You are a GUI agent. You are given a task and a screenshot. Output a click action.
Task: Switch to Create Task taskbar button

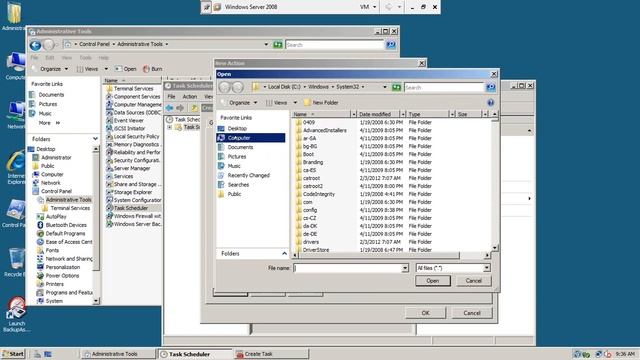(271, 354)
